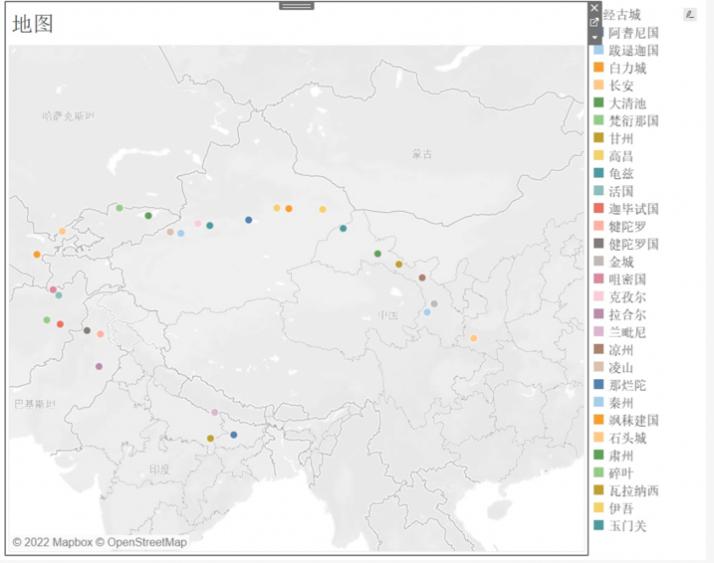Click the 大清池 green legend swatch

[599, 103]
